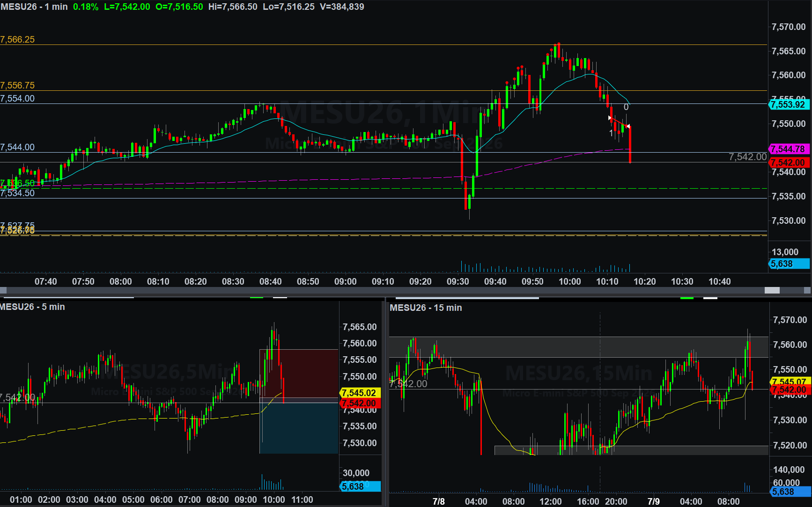This screenshot has width=812, height=507.
Task: Select the 7,534.50 horizontal line label
Action: (x=17, y=193)
